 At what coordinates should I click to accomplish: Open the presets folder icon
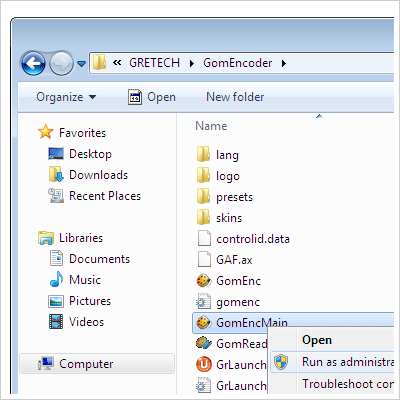pos(203,196)
